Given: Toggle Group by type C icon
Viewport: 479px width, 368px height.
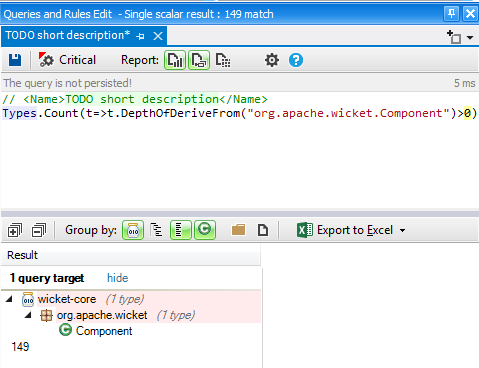Looking at the screenshot, I should 205,230.
